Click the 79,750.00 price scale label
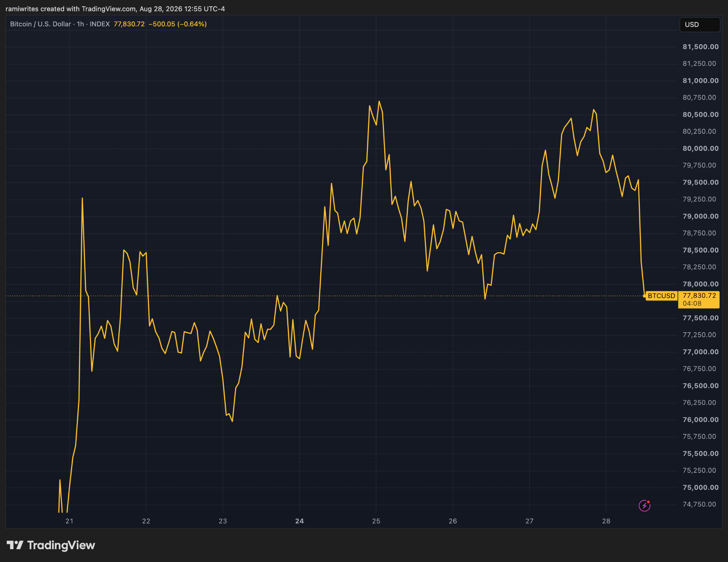The image size is (728, 562). pos(699,165)
